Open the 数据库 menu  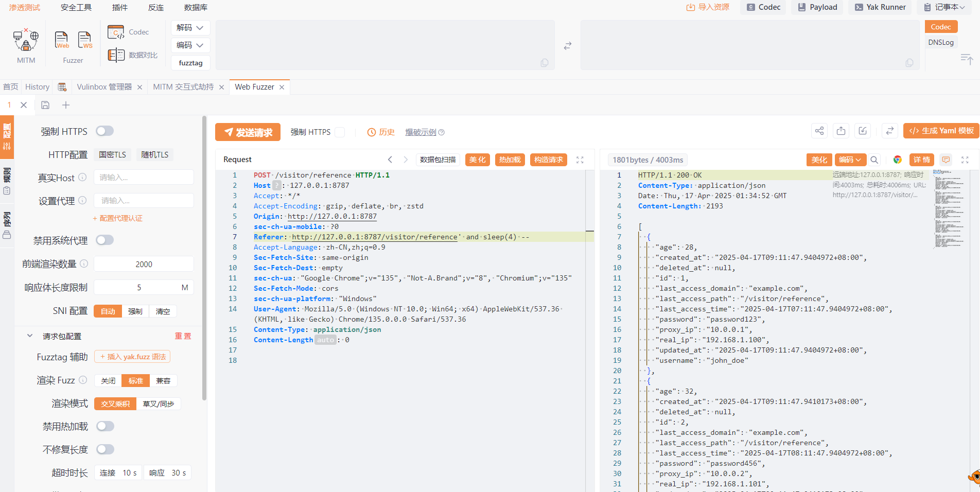(196, 7)
